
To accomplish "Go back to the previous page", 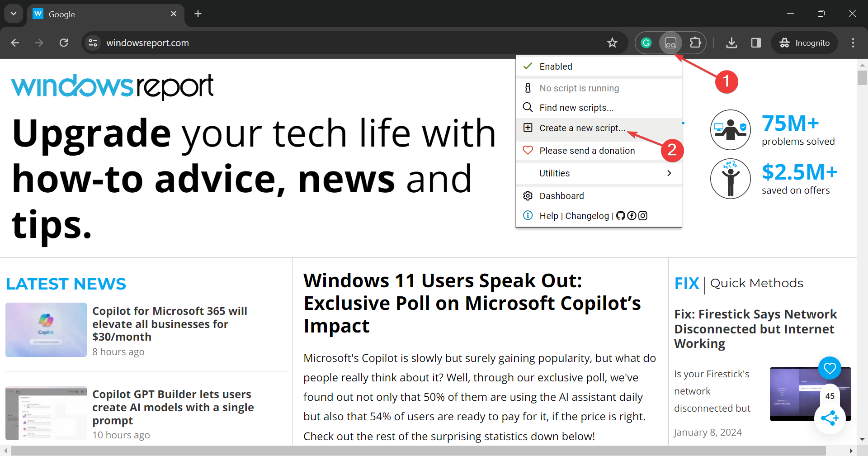I will [15, 43].
